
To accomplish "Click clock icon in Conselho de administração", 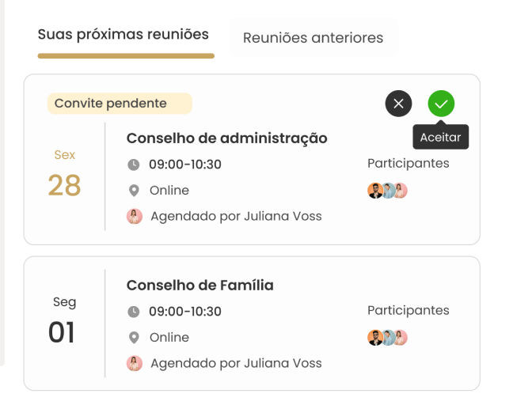I will [x=134, y=165].
